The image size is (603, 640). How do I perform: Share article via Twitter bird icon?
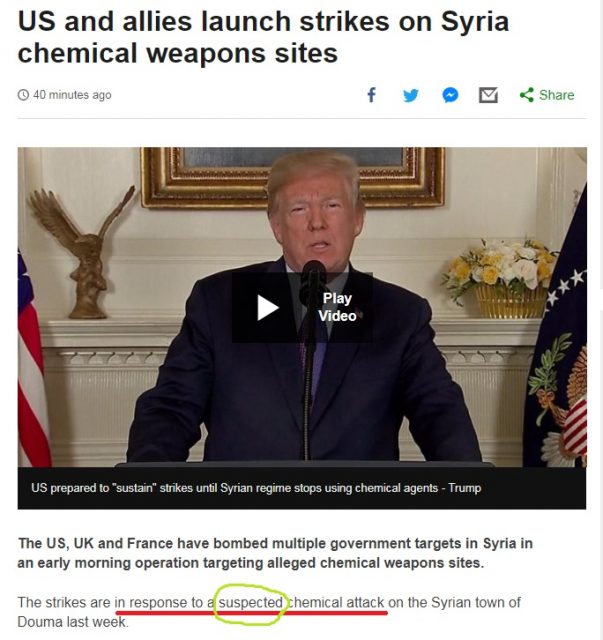click(x=411, y=95)
